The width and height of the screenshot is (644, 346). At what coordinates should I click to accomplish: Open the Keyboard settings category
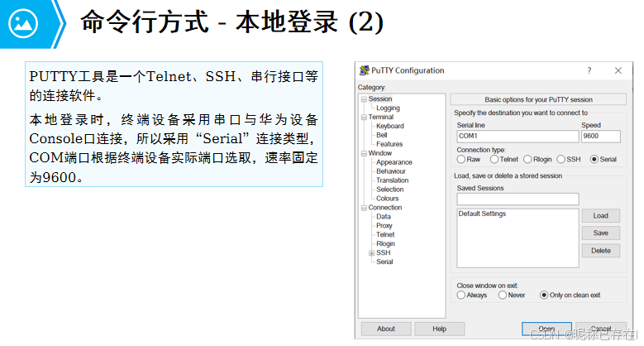coord(389,126)
